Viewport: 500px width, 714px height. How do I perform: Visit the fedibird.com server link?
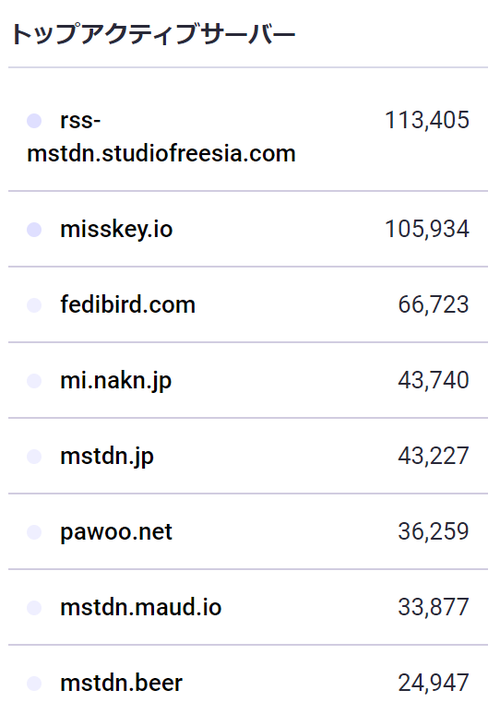[x=128, y=304]
